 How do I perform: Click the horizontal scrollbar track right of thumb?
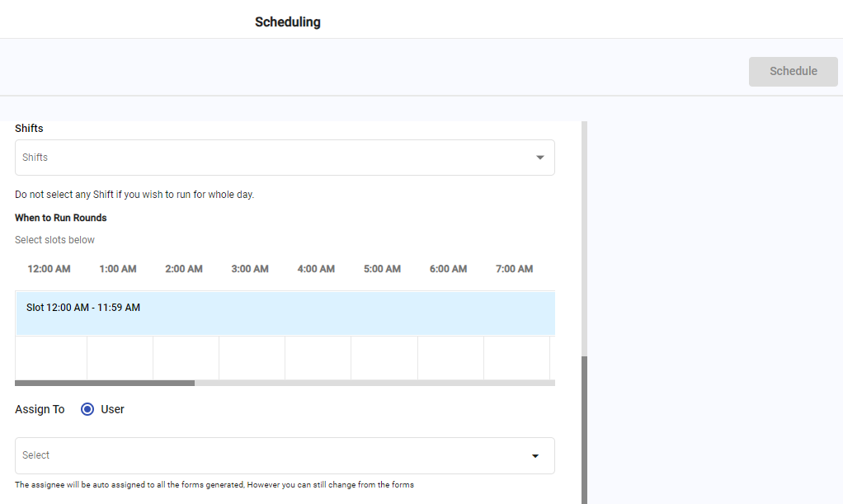coord(371,383)
